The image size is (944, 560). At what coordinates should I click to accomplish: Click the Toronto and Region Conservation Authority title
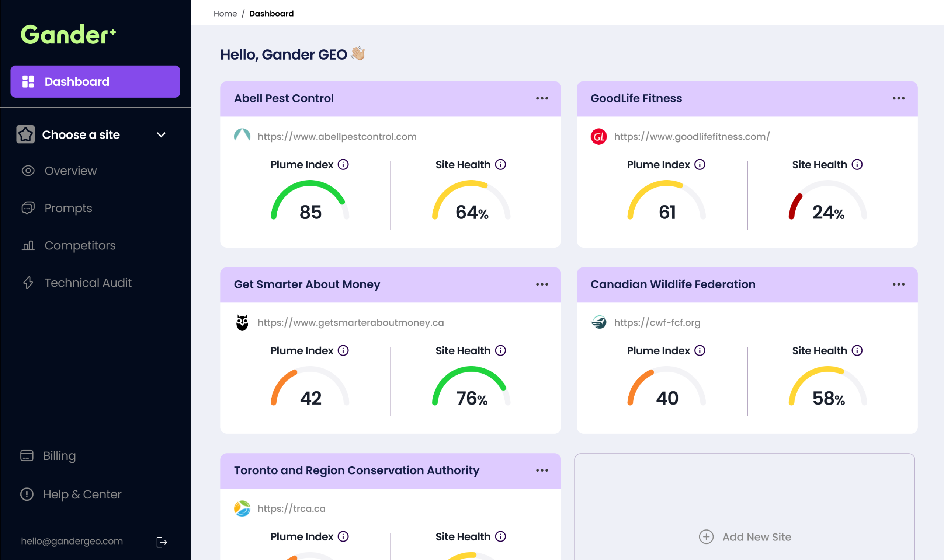357,470
